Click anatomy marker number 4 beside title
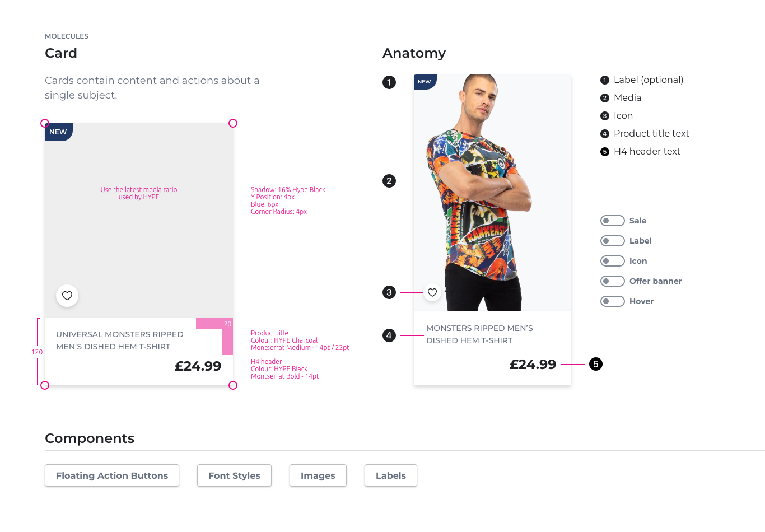 tap(389, 335)
